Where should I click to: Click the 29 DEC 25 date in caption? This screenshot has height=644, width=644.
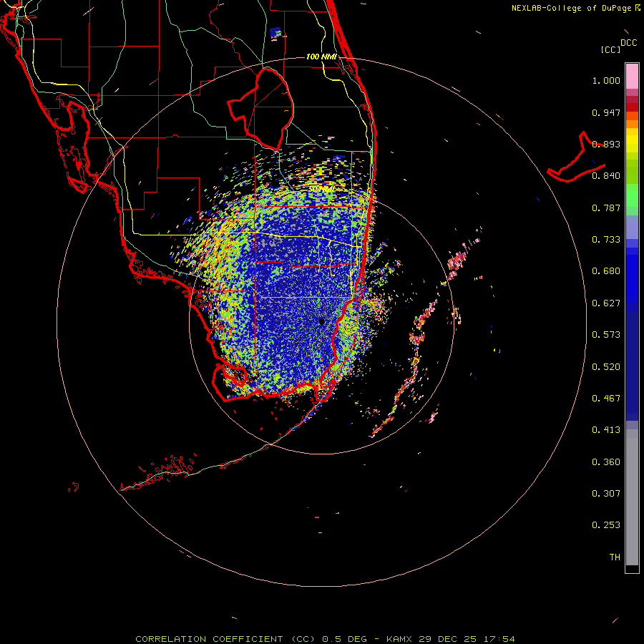(448, 639)
